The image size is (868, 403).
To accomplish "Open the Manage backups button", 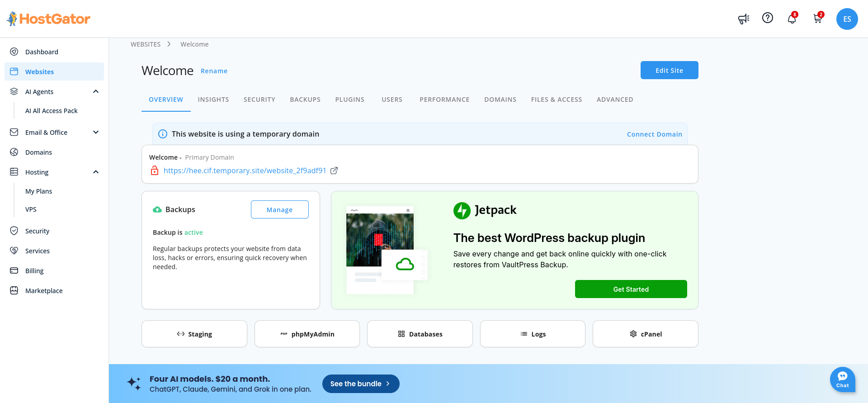I will coord(280,209).
